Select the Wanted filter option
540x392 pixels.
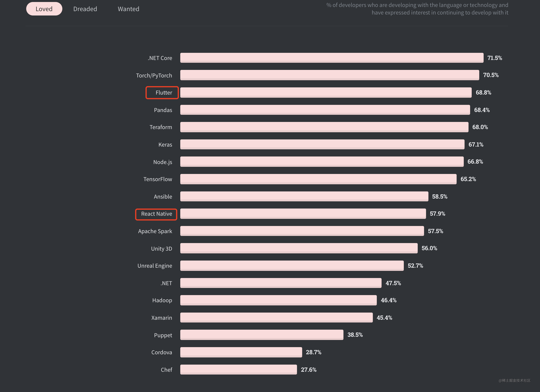point(128,8)
